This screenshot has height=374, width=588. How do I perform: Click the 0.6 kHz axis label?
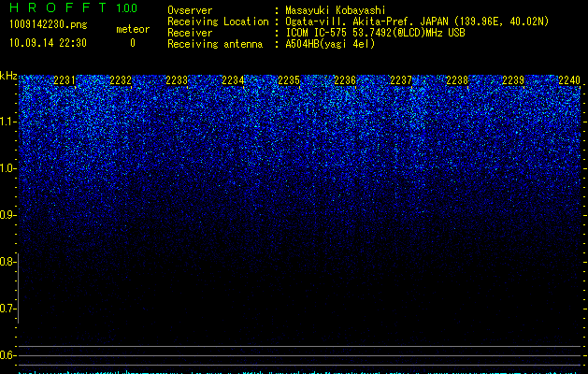coord(7,355)
